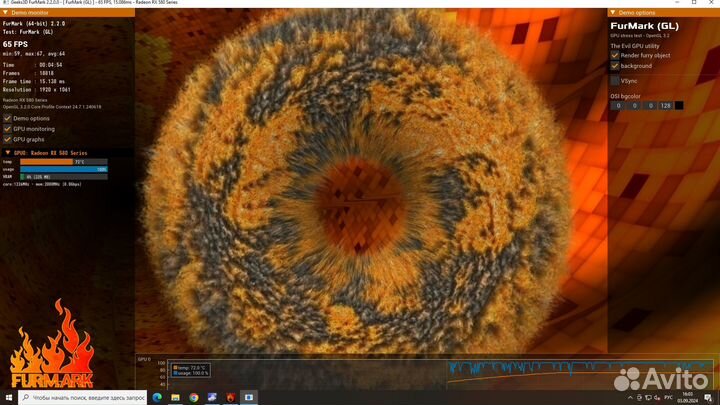Click the 65 FPS readout
The width and height of the screenshot is (720, 405).
tap(15, 44)
